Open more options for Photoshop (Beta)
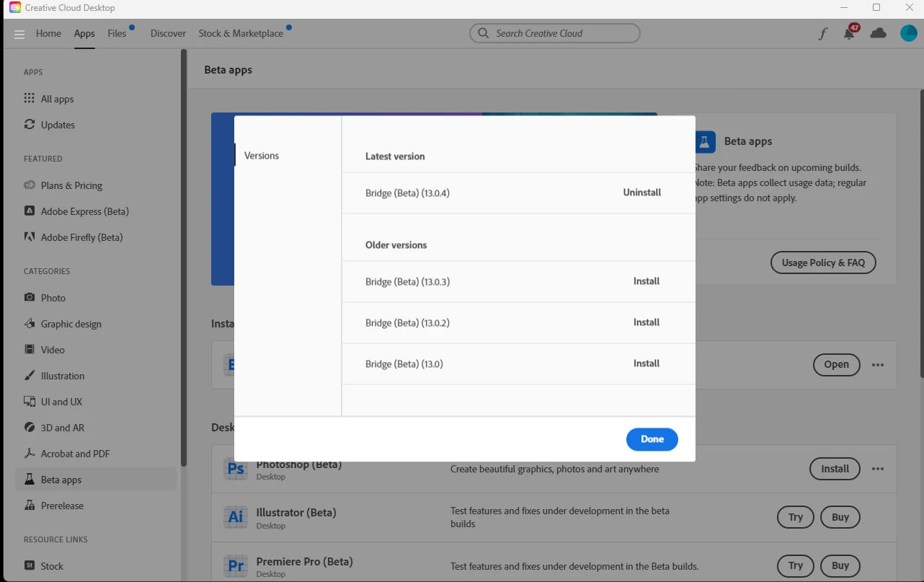The image size is (924, 582). pyautogui.click(x=878, y=469)
